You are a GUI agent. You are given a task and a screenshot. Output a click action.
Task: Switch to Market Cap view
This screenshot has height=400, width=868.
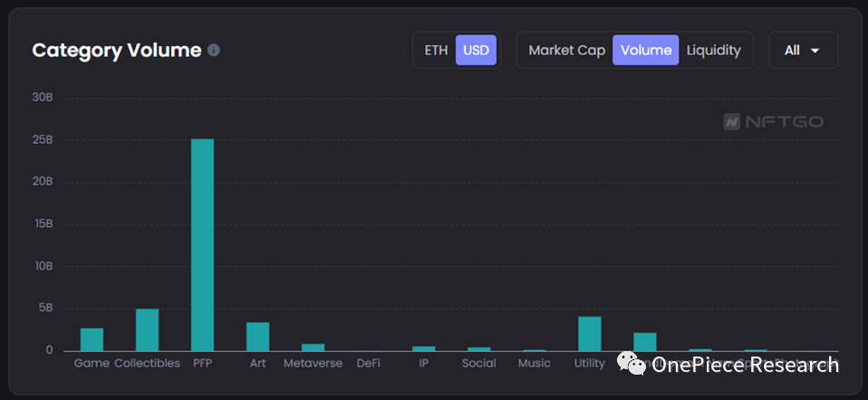coord(566,51)
